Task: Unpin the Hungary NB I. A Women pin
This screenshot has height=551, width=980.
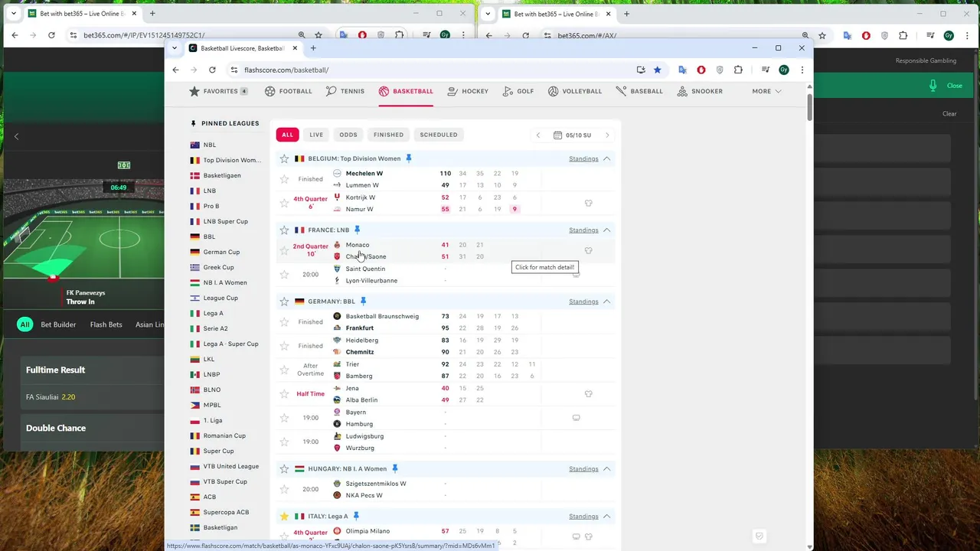Action: coord(395,468)
